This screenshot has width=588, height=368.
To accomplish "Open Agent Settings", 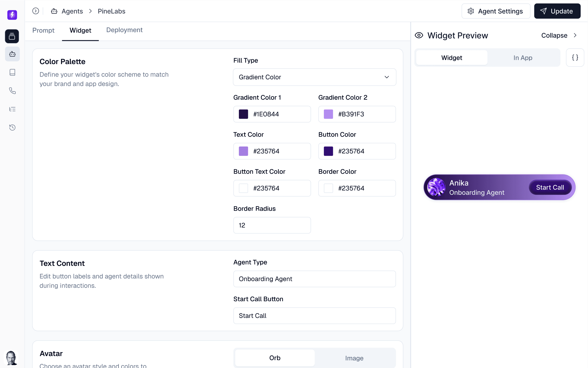I will (x=496, y=11).
